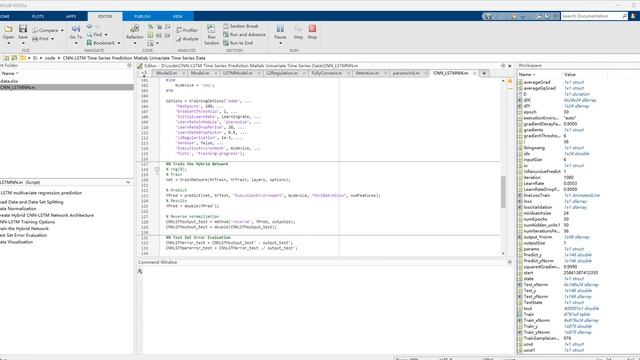The width and height of the screenshot is (640, 360).
Task: Click the percent comment icon in Code group
Action: (151, 27)
